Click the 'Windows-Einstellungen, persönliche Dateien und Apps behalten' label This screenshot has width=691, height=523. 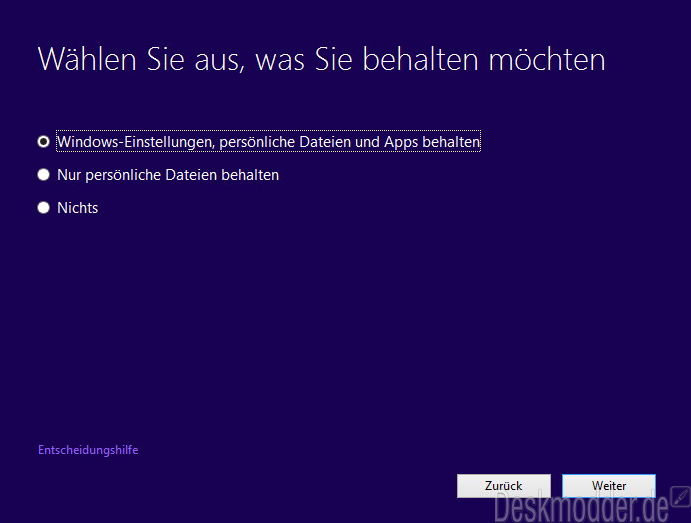pos(268,141)
